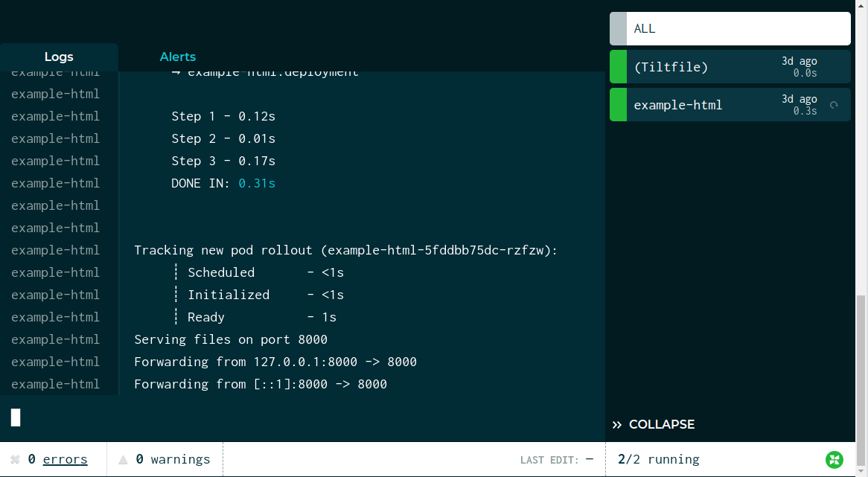The width and height of the screenshot is (868, 477).
Task: Click the 'Step 1 - 0.12s' log line
Action: 223,116
